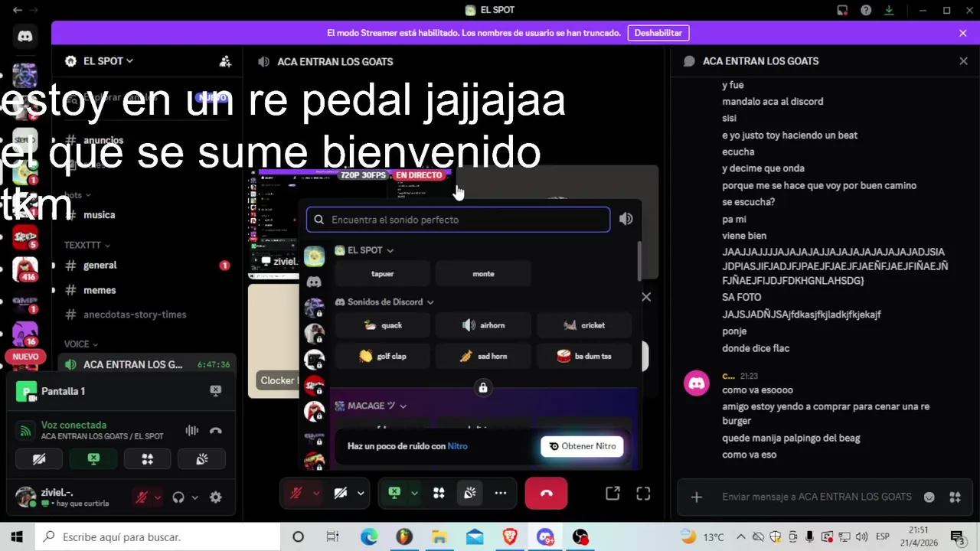Click Deshabilitar in Streamer mode banner
980x551 pixels.
658,33
